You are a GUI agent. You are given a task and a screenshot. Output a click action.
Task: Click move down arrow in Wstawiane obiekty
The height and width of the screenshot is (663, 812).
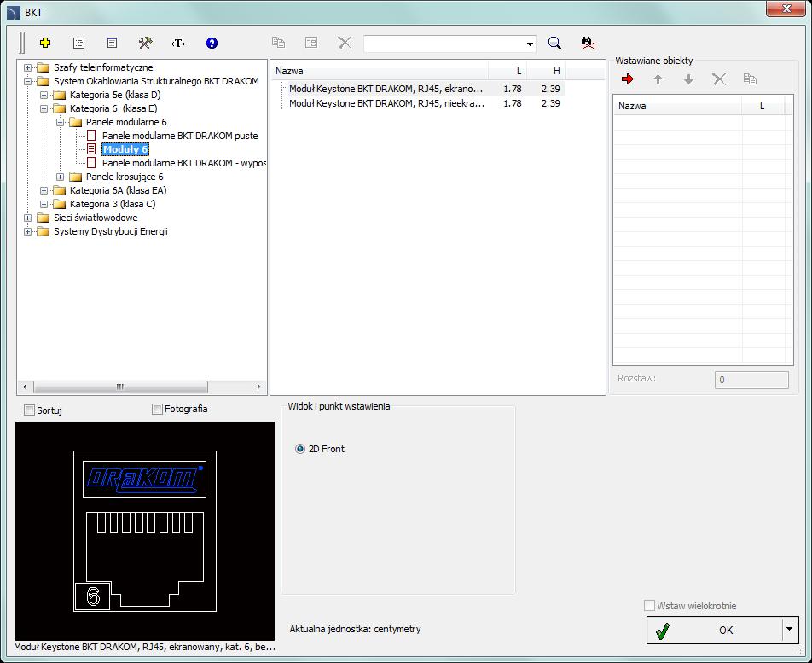pyautogui.click(x=688, y=79)
